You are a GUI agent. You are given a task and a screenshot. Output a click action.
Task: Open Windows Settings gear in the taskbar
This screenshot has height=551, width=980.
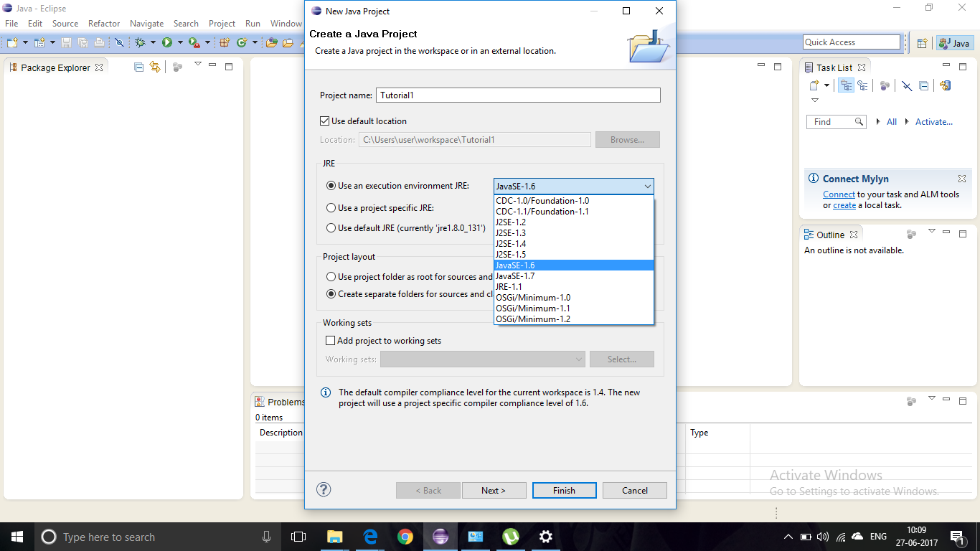tap(546, 537)
